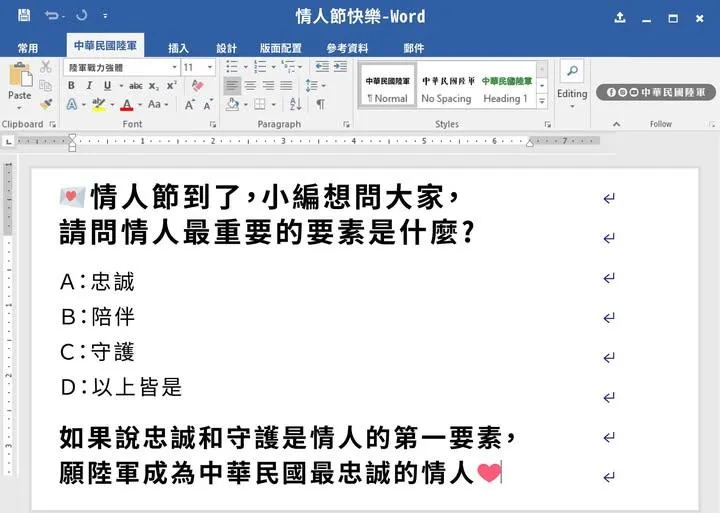Click the Paste clipboard icon
Viewport: 720px width, 513px height.
pos(20,74)
